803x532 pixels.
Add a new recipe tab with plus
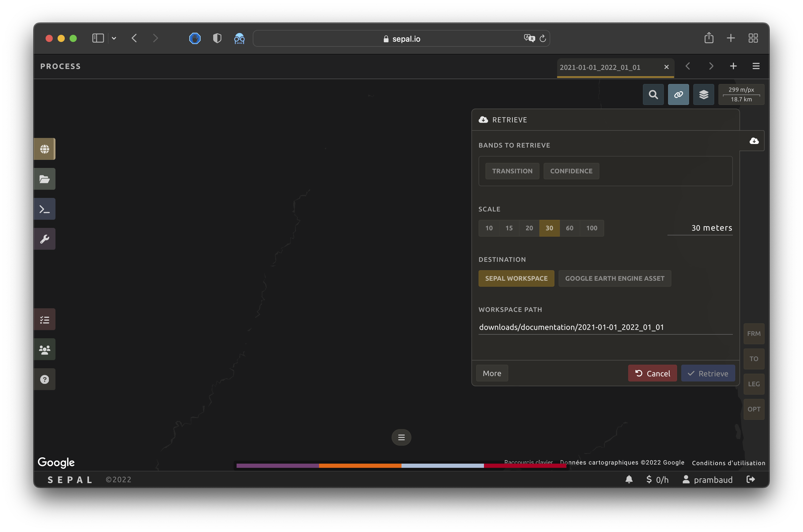click(733, 66)
